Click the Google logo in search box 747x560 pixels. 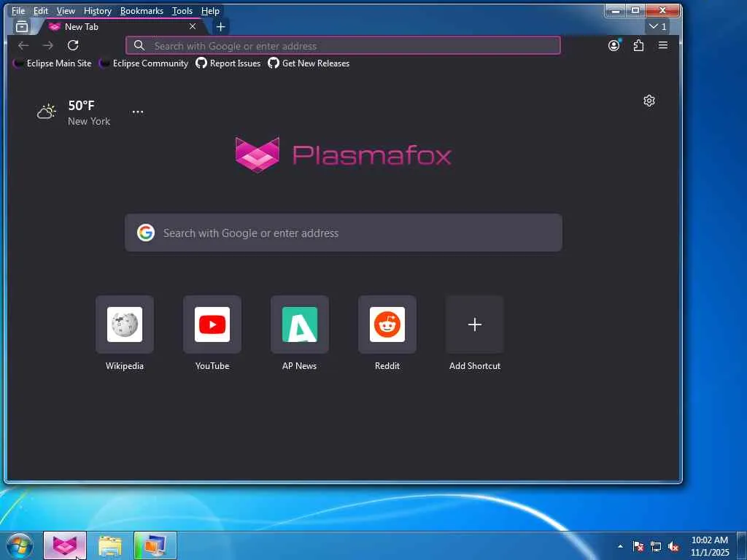pos(146,233)
